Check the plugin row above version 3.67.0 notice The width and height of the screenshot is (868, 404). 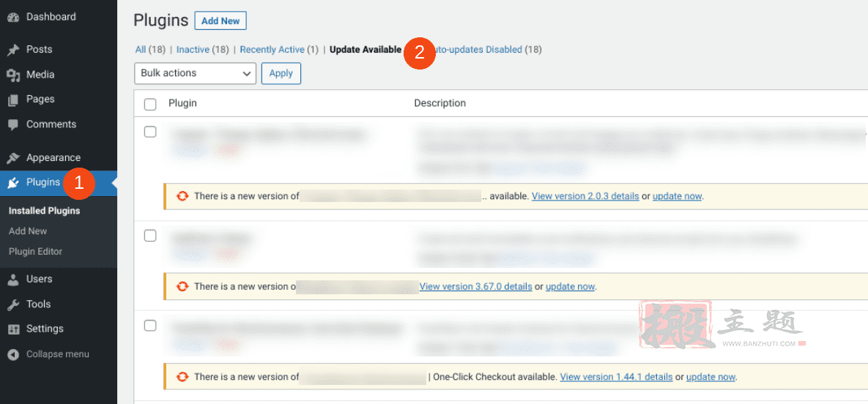pyautogui.click(x=150, y=236)
